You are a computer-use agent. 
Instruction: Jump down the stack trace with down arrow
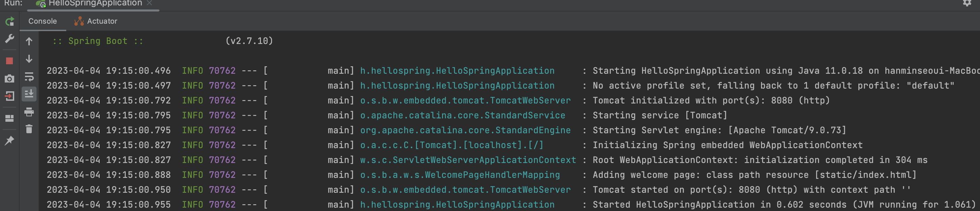tap(29, 58)
